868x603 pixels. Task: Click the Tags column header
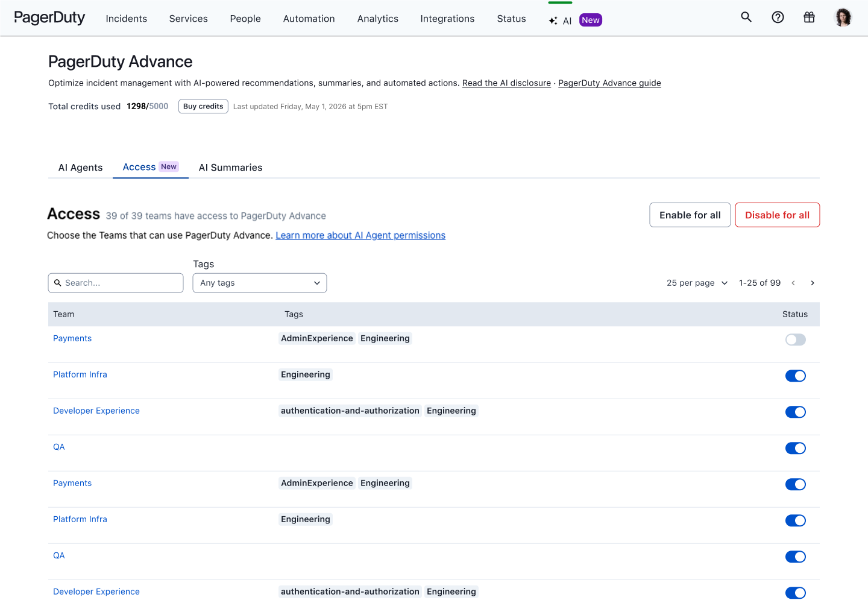pos(294,314)
